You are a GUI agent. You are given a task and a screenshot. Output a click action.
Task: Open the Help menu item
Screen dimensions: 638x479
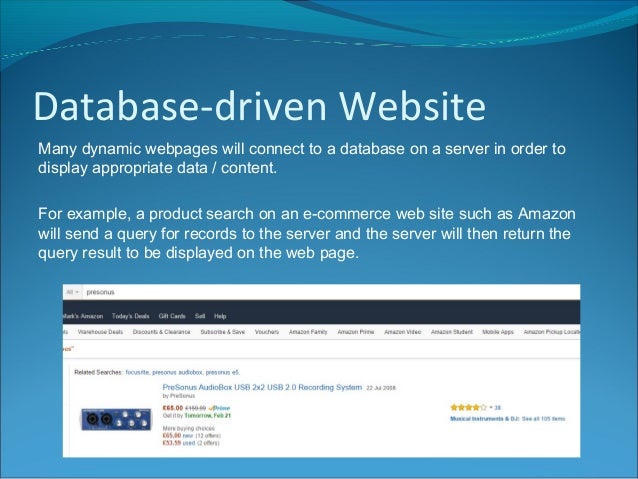click(x=220, y=316)
